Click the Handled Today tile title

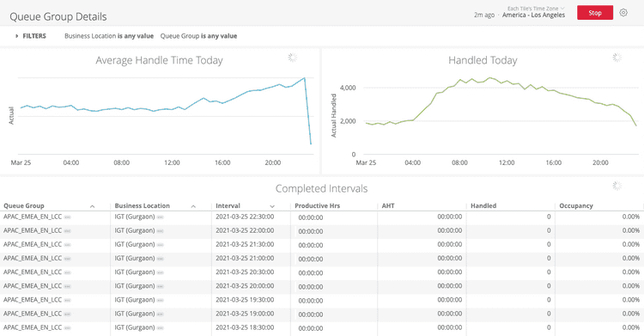(483, 60)
